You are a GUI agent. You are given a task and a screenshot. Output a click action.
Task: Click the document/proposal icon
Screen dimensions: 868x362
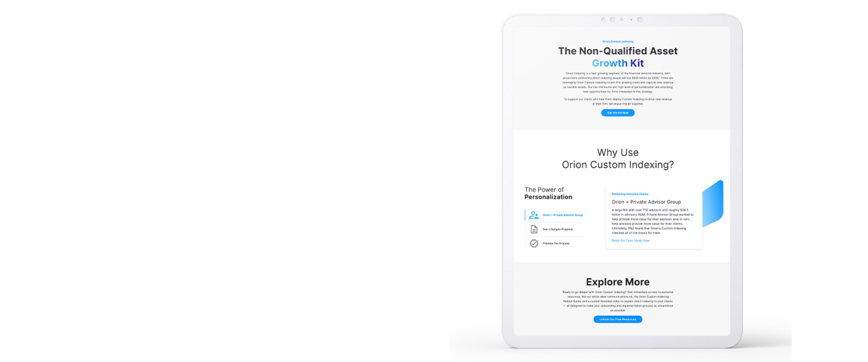click(x=534, y=229)
